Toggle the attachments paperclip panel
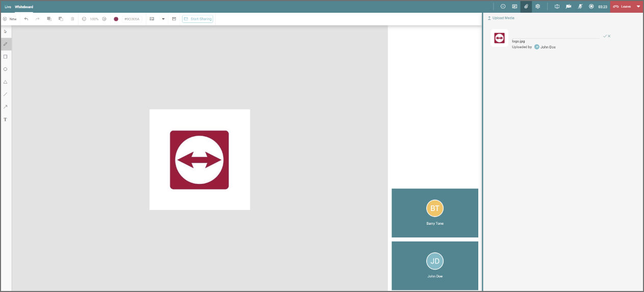 coord(526,7)
